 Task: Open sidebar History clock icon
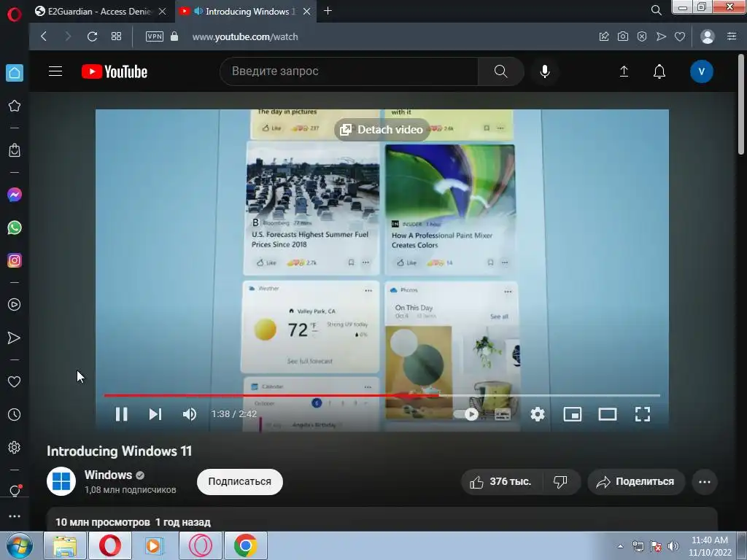(x=15, y=415)
